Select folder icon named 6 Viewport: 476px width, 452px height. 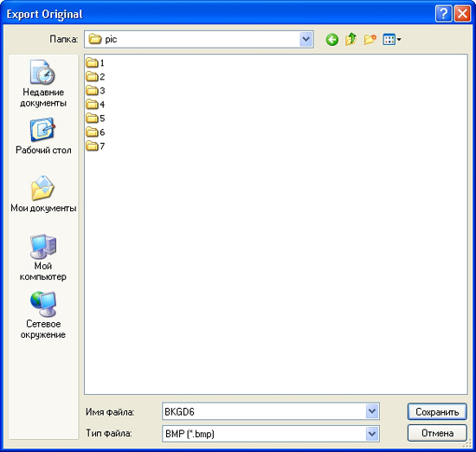point(92,132)
